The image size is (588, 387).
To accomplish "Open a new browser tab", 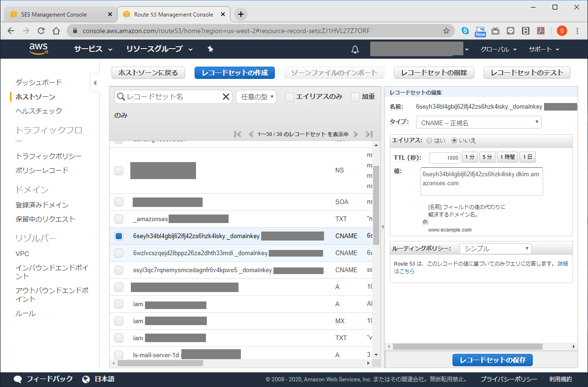I will pyautogui.click(x=241, y=14).
